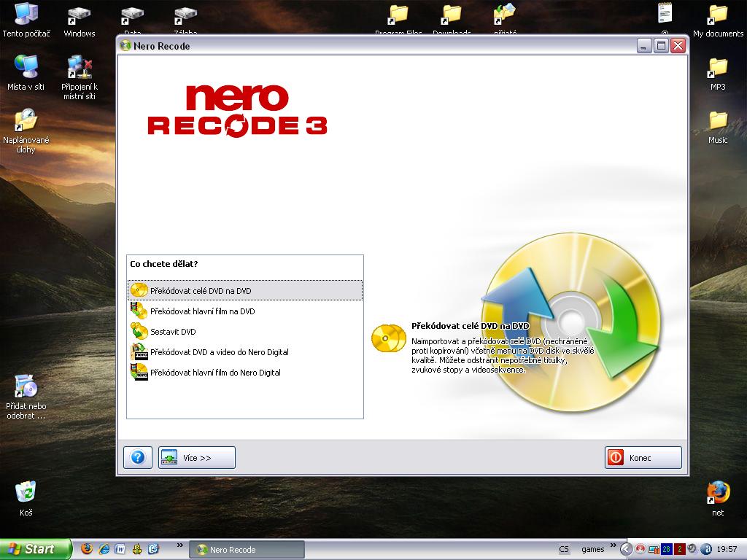Click the 'Windows' drive shortcut on desktop
The width and height of the screenshot is (747, 560).
(x=79, y=20)
